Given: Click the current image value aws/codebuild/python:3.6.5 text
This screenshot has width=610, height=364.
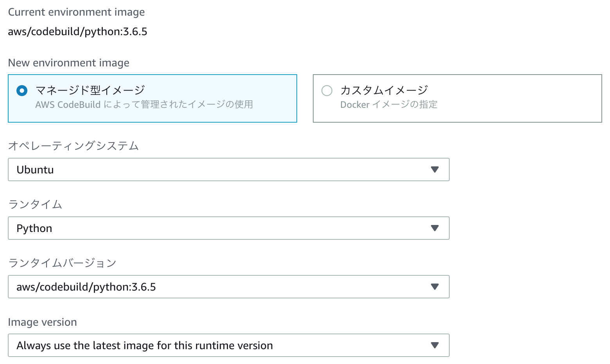Looking at the screenshot, I should (77, 32).
